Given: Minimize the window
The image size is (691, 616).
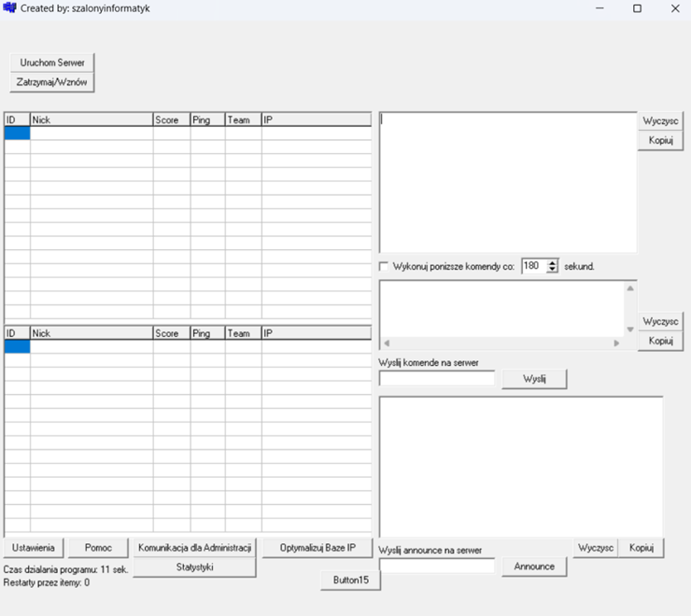Looking at the screenshot, I should pyautogui.click(x=599, y=8).
